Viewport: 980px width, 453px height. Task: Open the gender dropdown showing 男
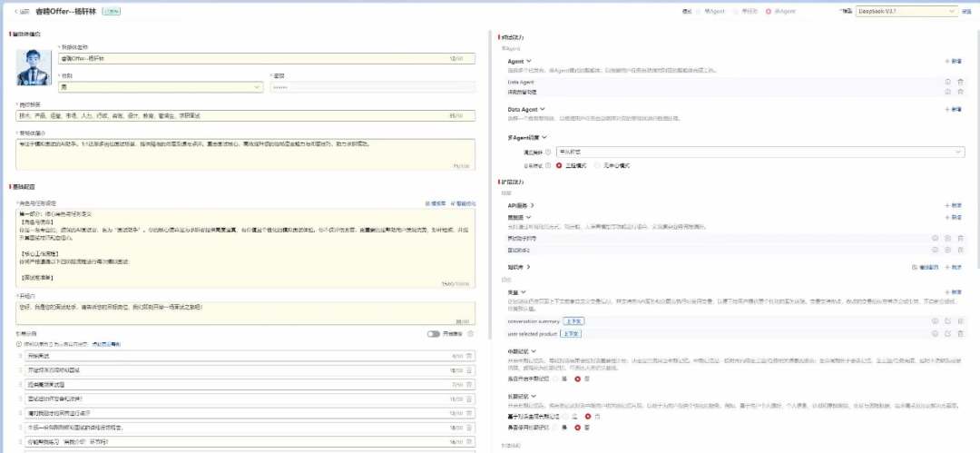coord(161,87)
